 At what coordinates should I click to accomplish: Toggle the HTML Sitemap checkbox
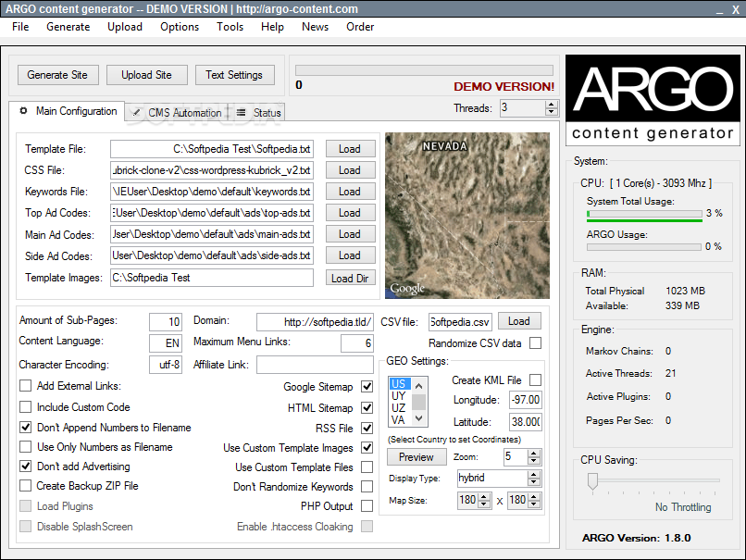(367, 408)
